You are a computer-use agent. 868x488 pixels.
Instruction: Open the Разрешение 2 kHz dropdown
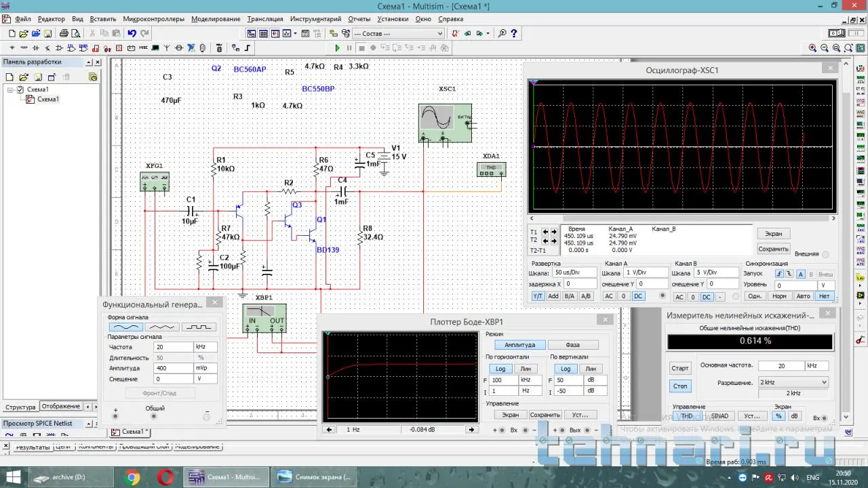793,382
